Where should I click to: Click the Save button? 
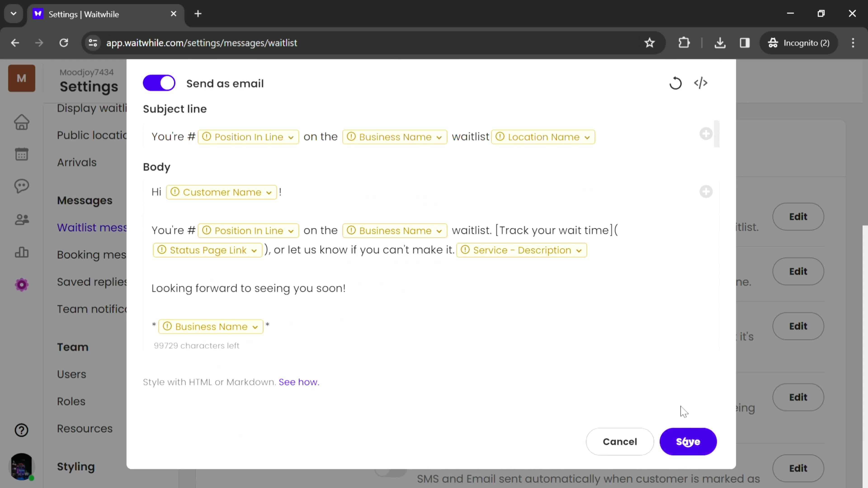[688, 441]
